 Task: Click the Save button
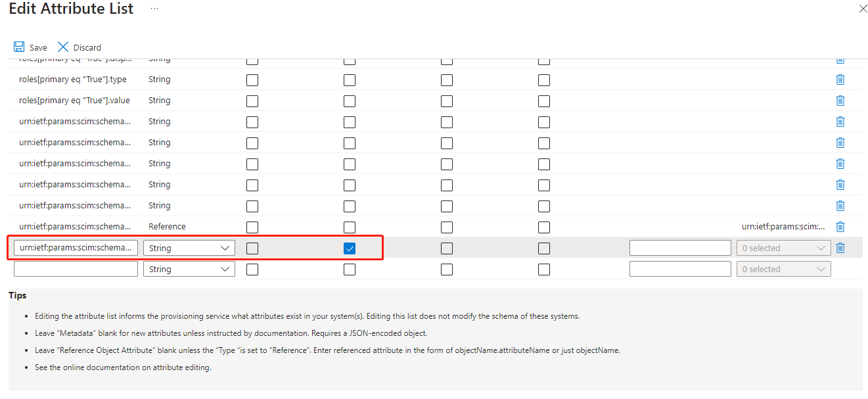pyautogui.click(x=31, y=47)
